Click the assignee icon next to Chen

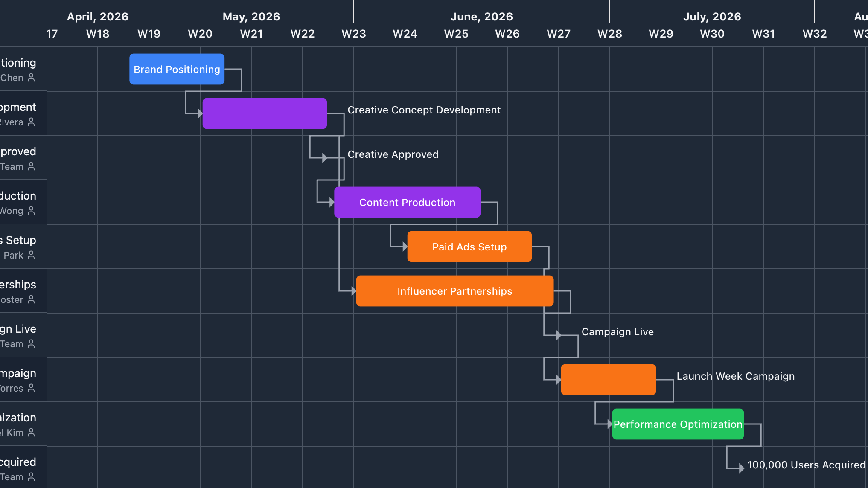[x=30, y=78]
